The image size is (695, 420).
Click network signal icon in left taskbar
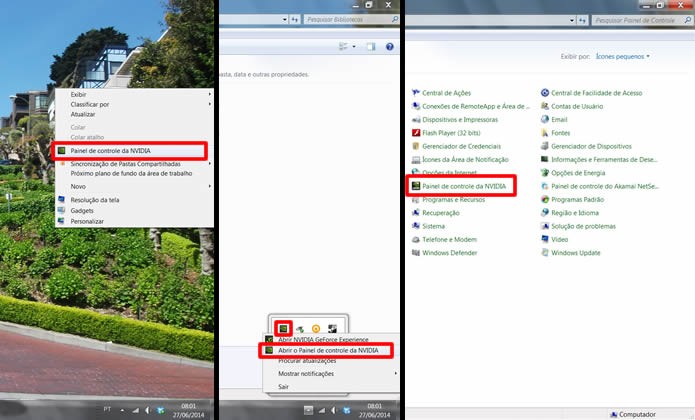pyautogui.click(x=136, y=411)
